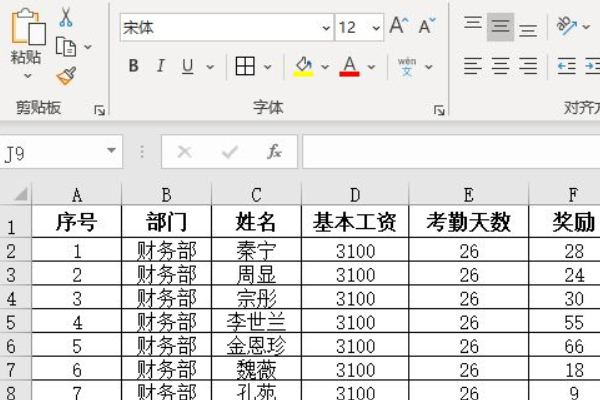This screenshot has width=600, height=400.
Task: Select column E header
Action: click(x=469, y=194)
